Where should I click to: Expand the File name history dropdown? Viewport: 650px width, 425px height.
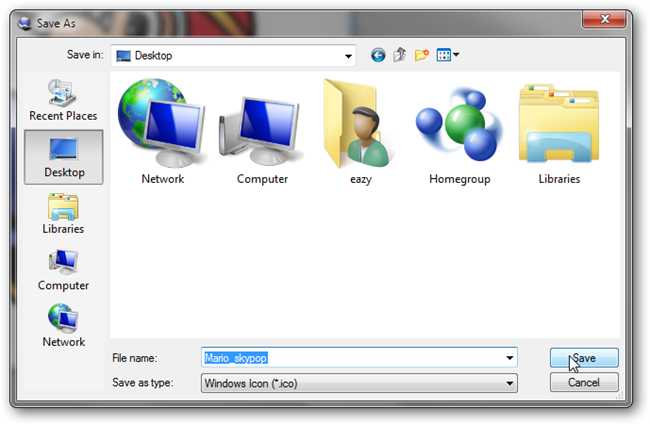(x=509, y=357)
